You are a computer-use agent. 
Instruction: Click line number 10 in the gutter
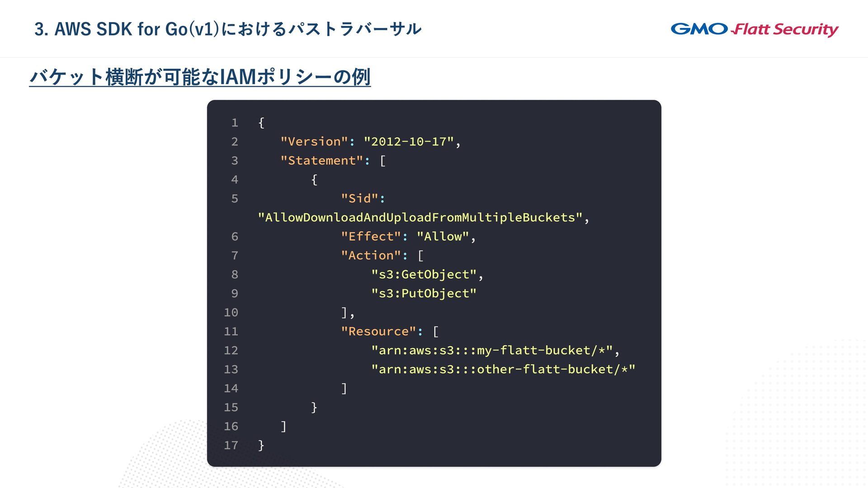point(231,312)
